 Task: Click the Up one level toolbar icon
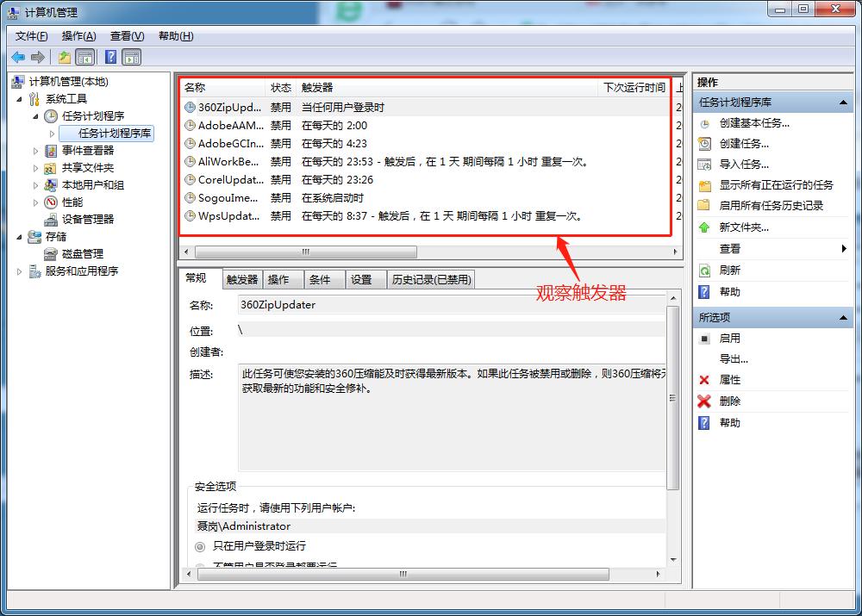[x=65, y=57]
